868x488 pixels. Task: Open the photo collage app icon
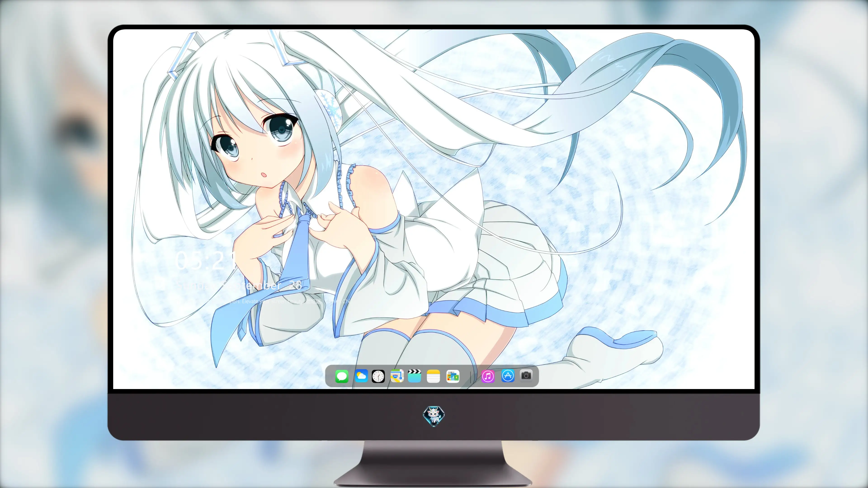click(x=453, y=376)
